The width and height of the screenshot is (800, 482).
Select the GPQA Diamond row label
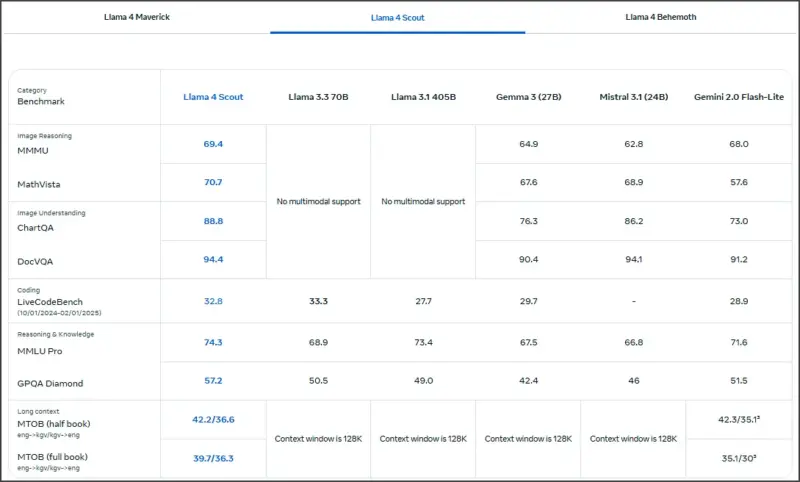point(50,383)
